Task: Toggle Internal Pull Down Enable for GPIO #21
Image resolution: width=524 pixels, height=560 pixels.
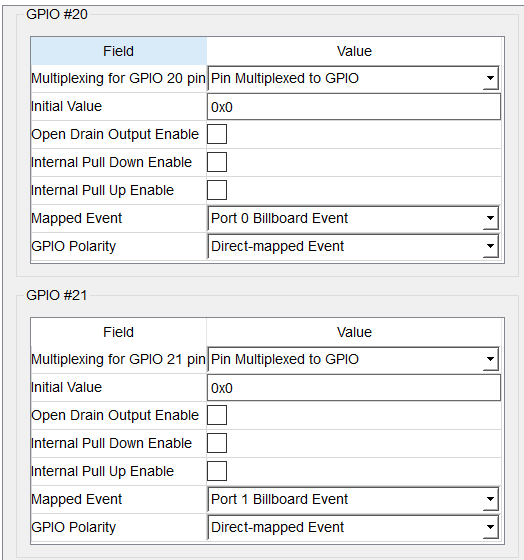Action: tap(217, 443)
